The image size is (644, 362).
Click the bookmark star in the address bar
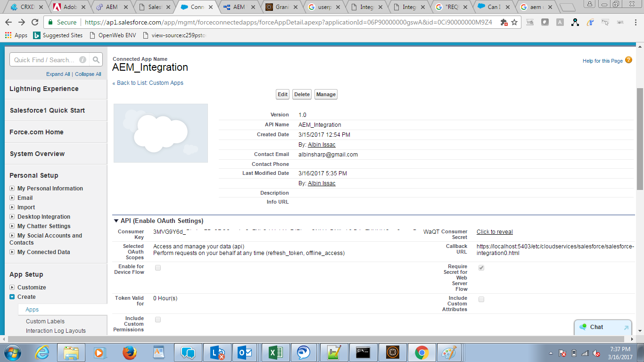[514, 22]
